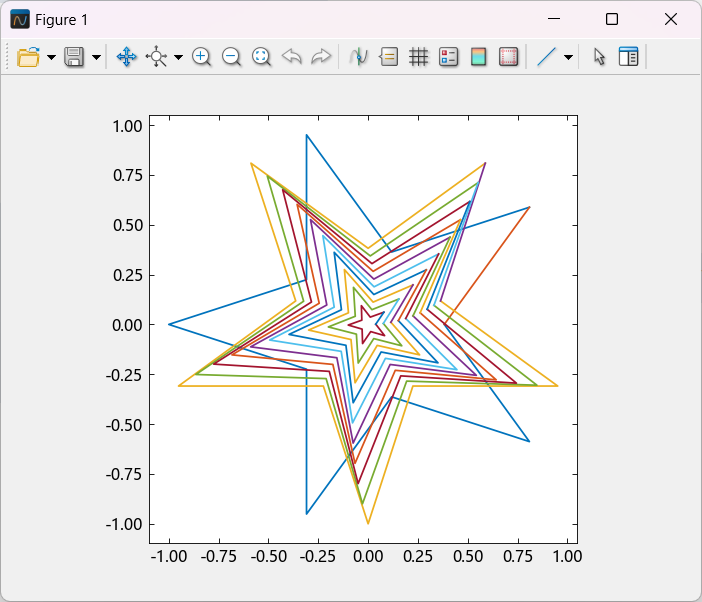Screen dimensions: 702x602
Task: Click the blue star's leftmost tip
Action: click(x=170, y=324)
